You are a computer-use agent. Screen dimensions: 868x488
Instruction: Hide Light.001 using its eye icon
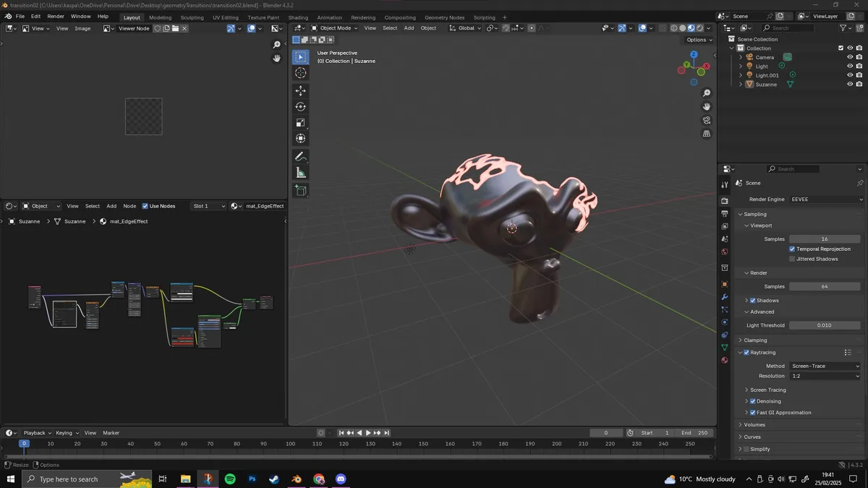850,75
